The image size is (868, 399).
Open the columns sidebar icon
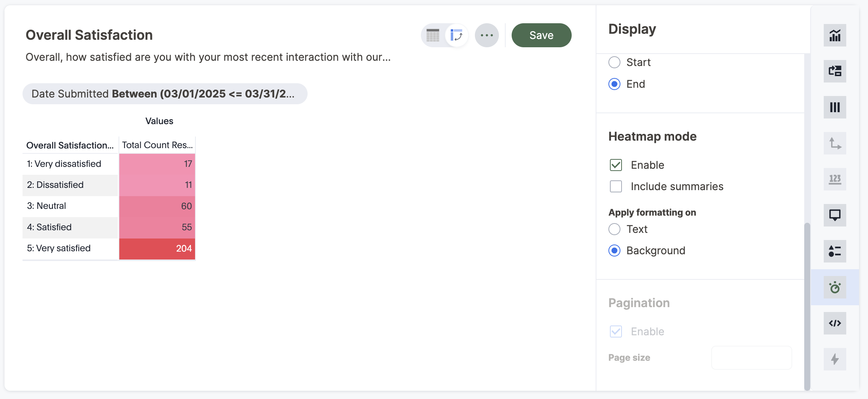(835, 107)
